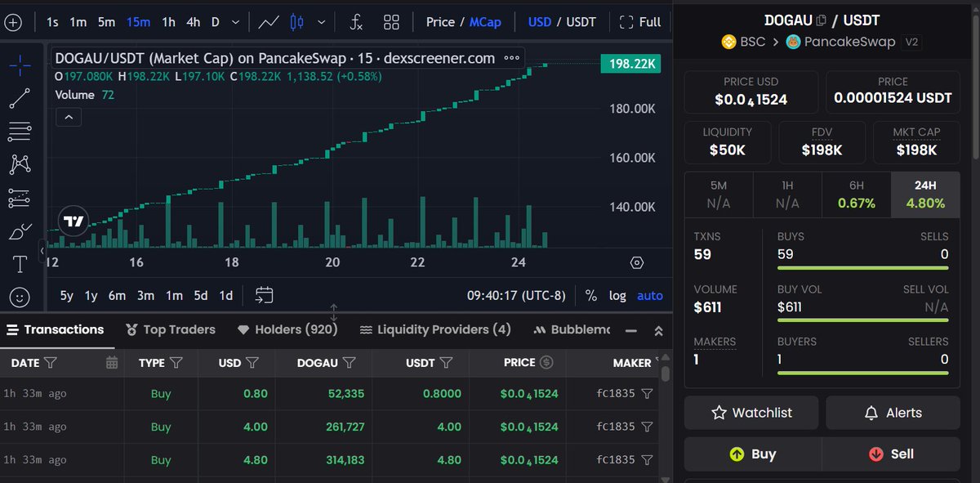Image resolution: width=980 pixels, height=483 pixels.
Task: Open the chart title more options dots
Action: tap(512, 58)
